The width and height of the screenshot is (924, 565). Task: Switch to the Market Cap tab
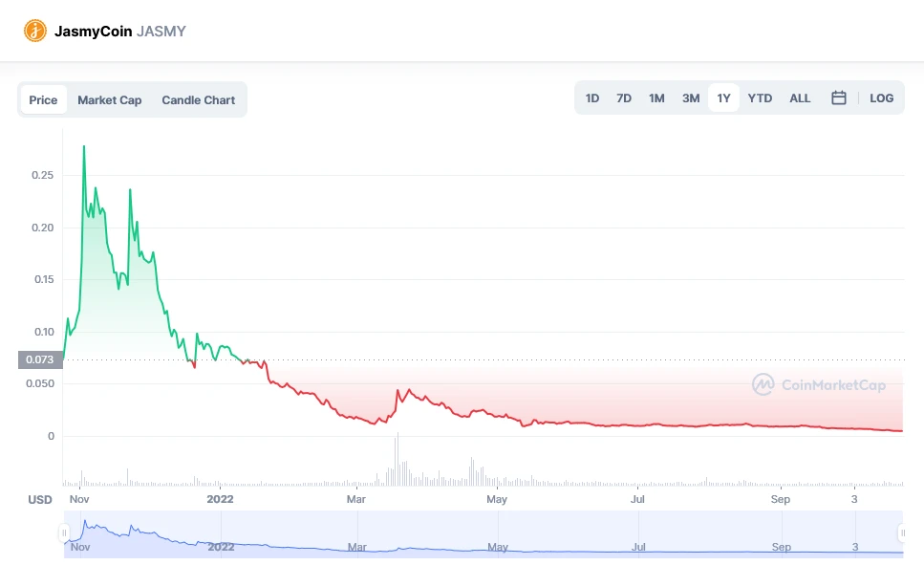[x=110, y=99]
